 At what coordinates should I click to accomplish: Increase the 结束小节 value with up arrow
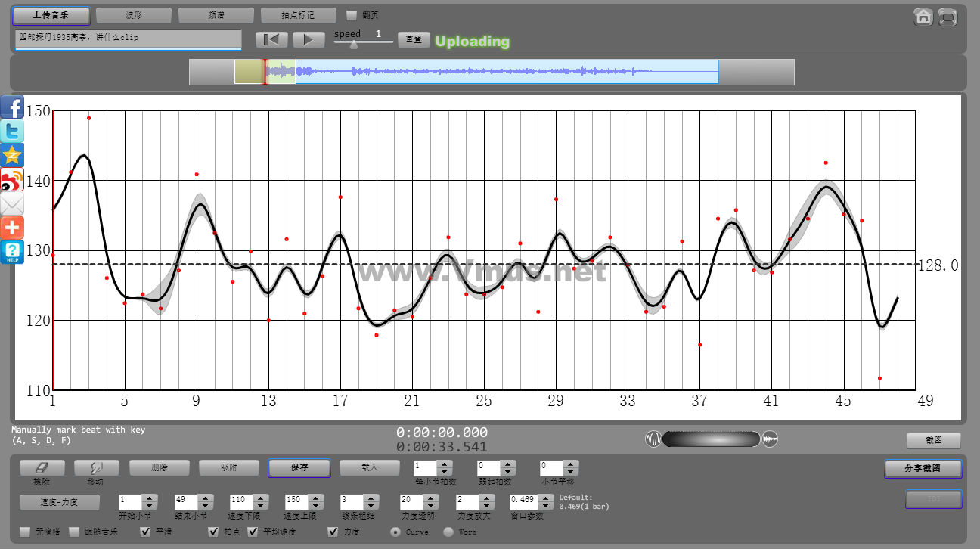(204, 498)
